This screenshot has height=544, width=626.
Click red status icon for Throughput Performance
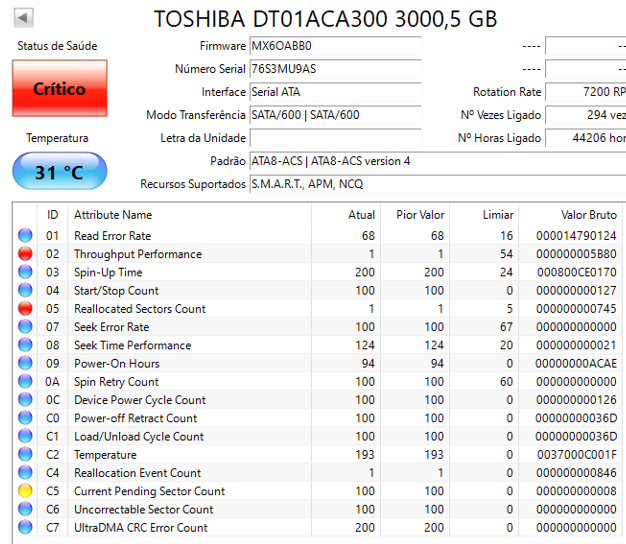point(25,253)
